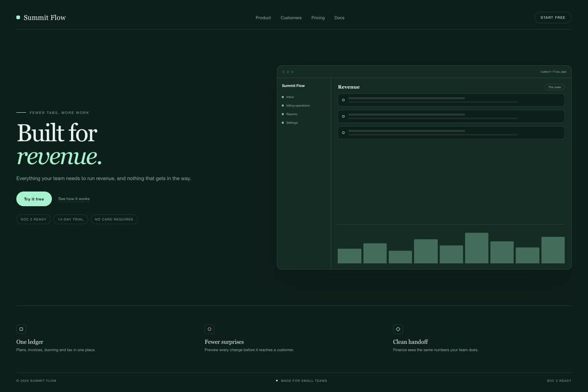Click the Revenue heading in mockup
Viewport: 588px width, 392px height.
[x=349, y=87]
